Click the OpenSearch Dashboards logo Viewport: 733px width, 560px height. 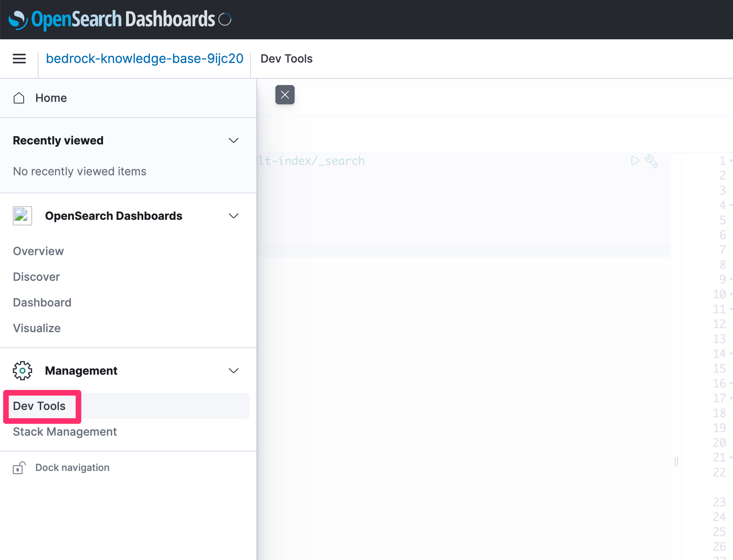pyautogui.click(x=112, y=19)
